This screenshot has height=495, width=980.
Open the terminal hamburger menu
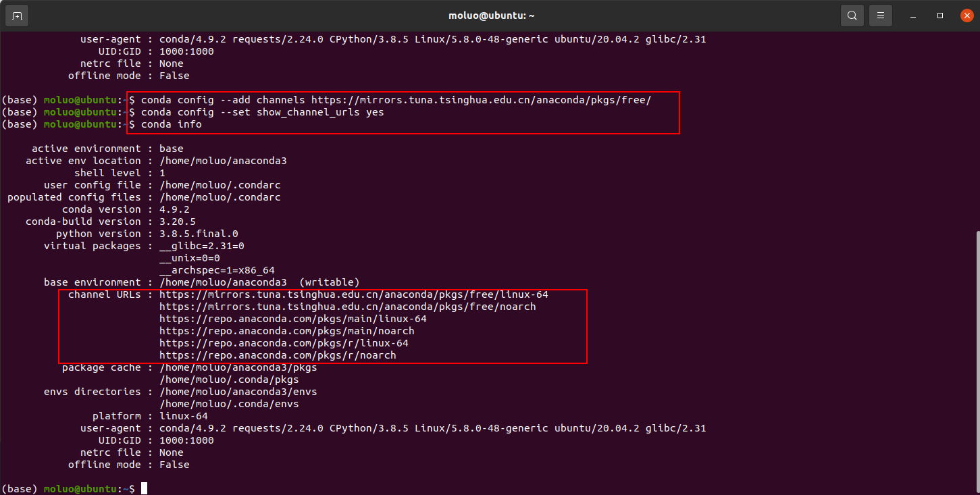coord(880,16)
